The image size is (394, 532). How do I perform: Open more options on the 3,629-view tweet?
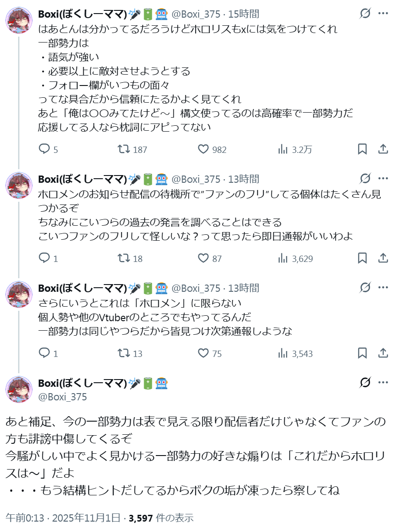pos(383,179)
